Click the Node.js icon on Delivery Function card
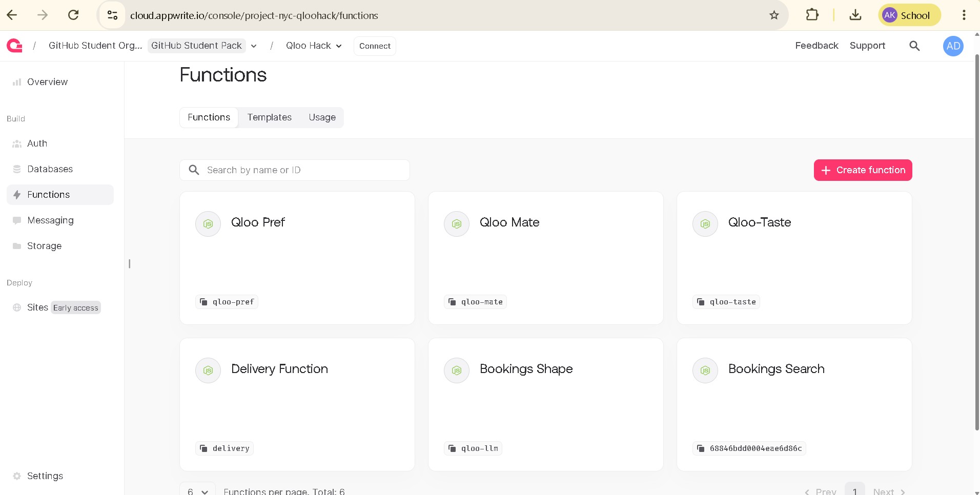This screenshot has height=495, width=980. (x=208, y=370)
